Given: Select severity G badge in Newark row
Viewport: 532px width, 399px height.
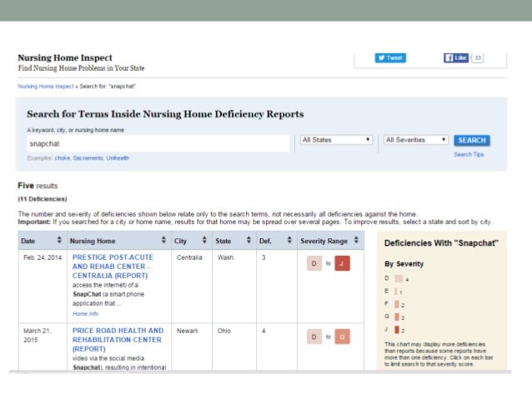Looking at the screenshot, I should tap(342, 337).
